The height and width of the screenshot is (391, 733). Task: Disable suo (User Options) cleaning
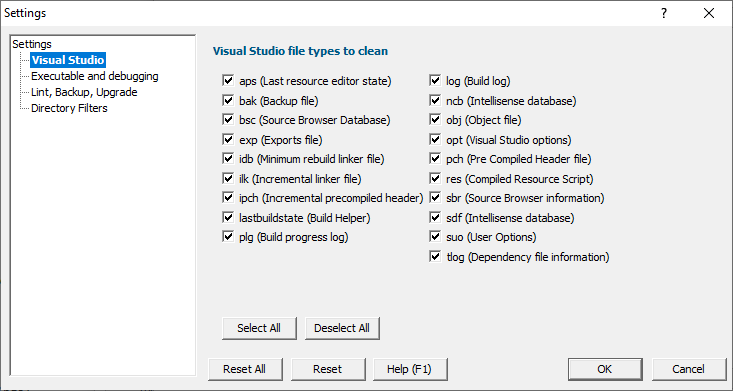click(x=435, y=237)
